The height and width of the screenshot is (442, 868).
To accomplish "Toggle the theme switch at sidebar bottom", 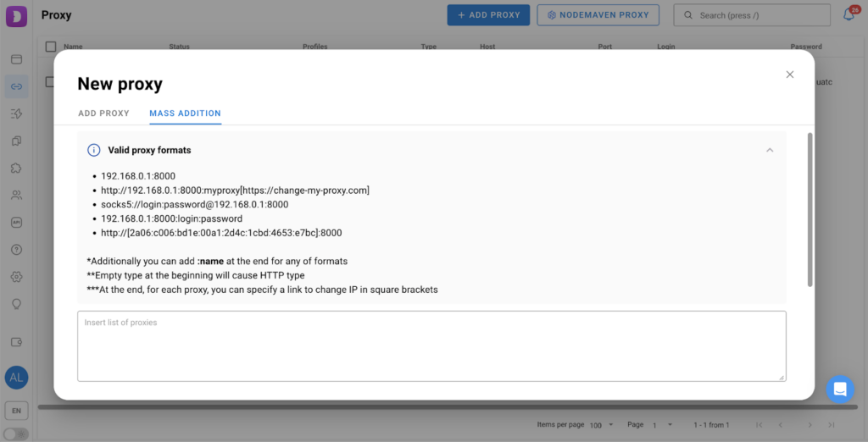I will [16, 434].
